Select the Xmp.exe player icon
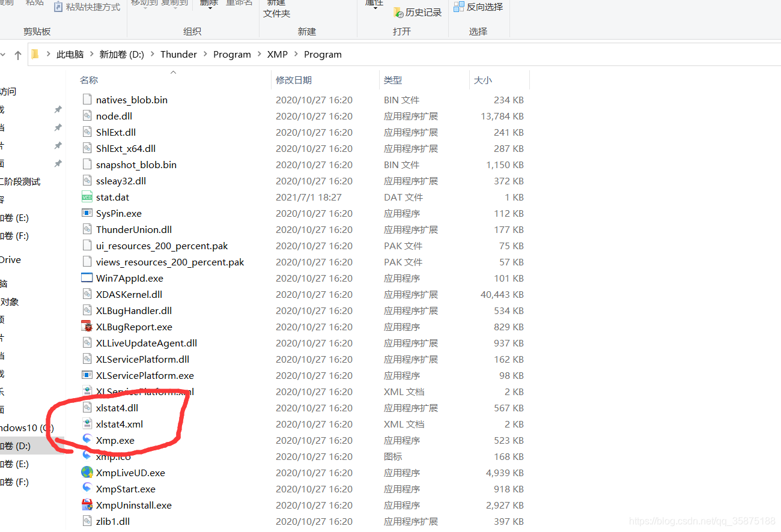This screenshot has width=781, height=532. click(x=87, y=440)
